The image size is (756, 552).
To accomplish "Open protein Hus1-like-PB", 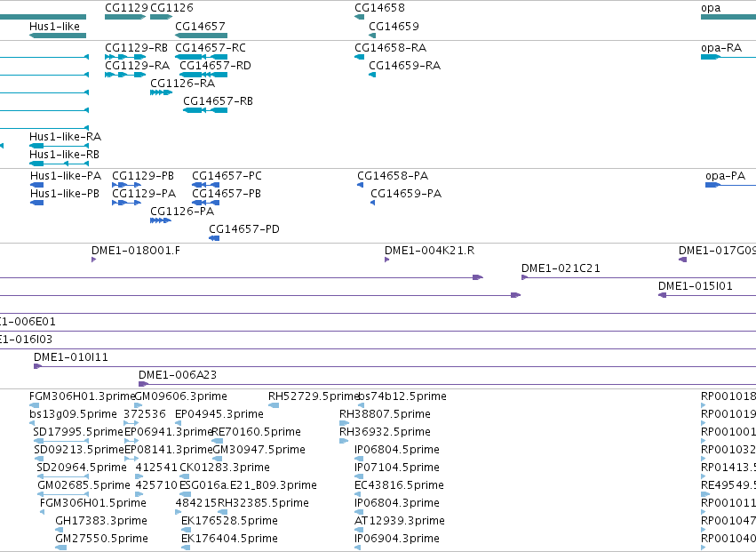I will (x=65, y=194).
